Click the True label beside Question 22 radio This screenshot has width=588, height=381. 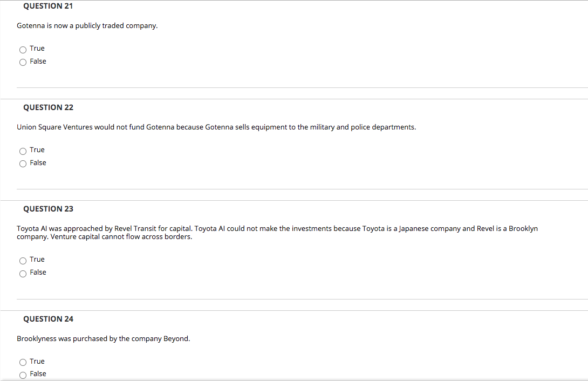tap(37, 149)
